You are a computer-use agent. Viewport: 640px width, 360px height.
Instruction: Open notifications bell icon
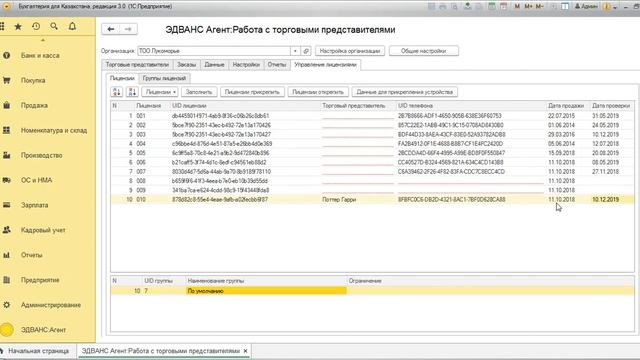click(x=72, y=27)
